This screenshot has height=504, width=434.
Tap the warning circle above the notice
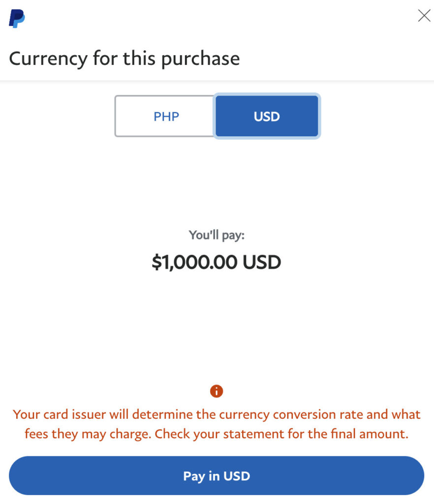(x=217, y=391)
